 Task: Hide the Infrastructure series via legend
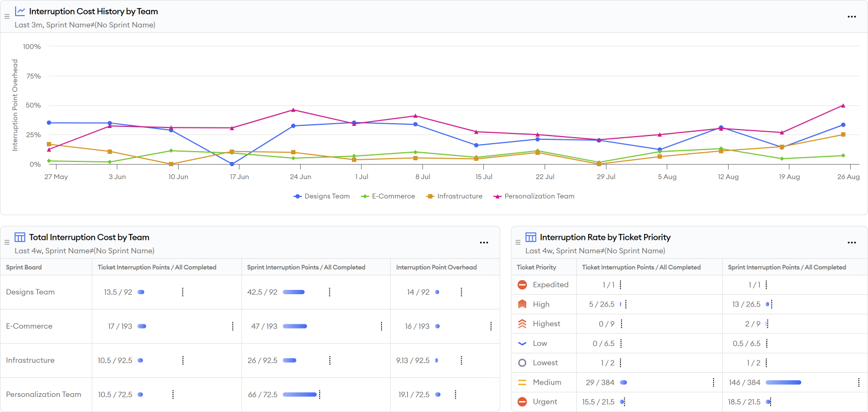pos(455,196)
